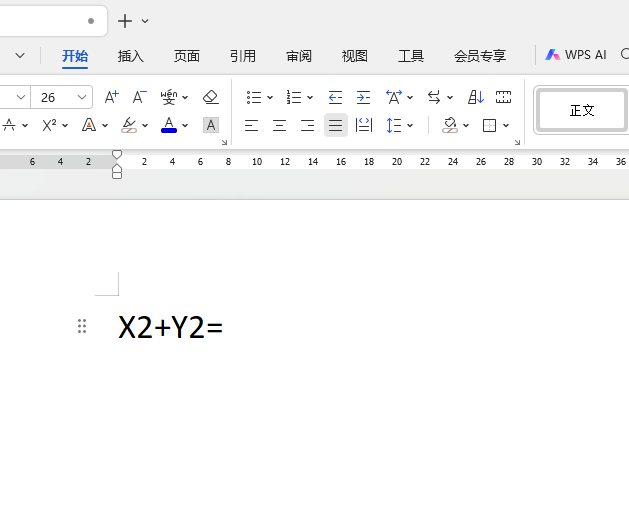This screenshot has height=508, width=629.
Task: Open the 会员专享 tab
Action: pyautogui.click(x=480, y=56)
